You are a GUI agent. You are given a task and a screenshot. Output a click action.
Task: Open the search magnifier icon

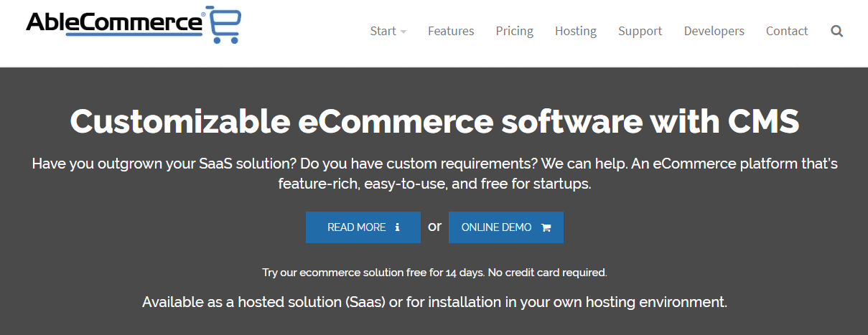[836, 32]
